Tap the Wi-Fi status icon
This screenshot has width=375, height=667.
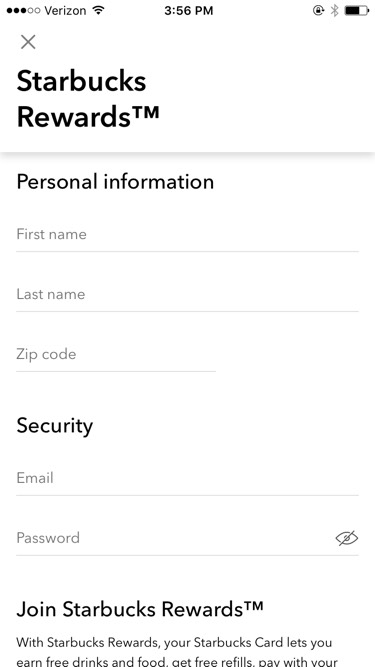(99, 11)
